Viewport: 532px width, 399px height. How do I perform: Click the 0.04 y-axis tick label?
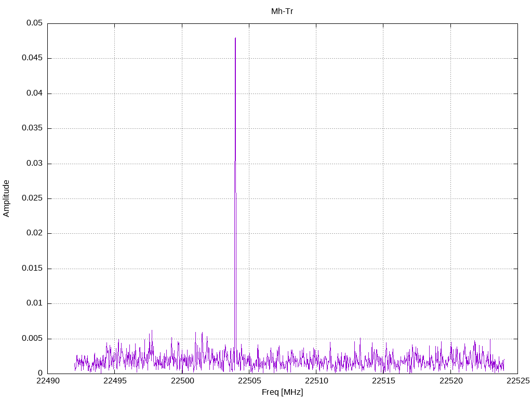pos(34,94)
